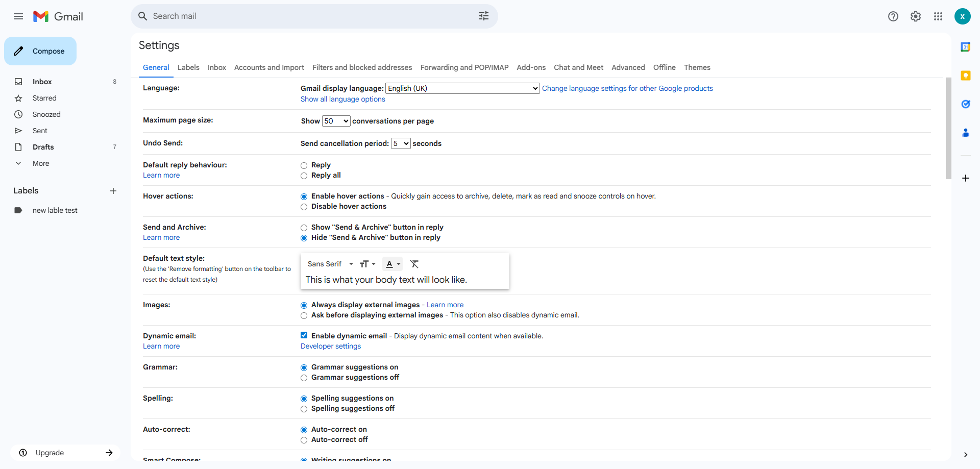This screenshot has height=469, width=980.
Task: Click the Upgrade arrow icon
Action: [x=109, y=453]
